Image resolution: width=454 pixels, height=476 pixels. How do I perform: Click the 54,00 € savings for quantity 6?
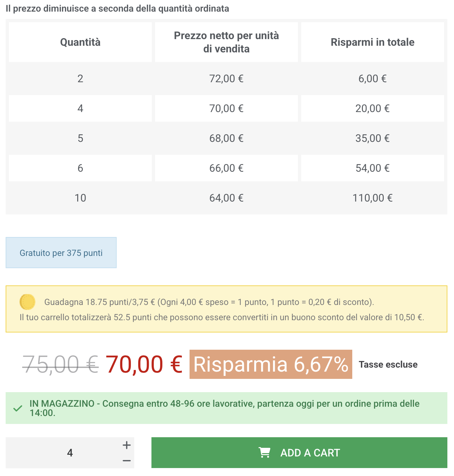tap(372, 168)
